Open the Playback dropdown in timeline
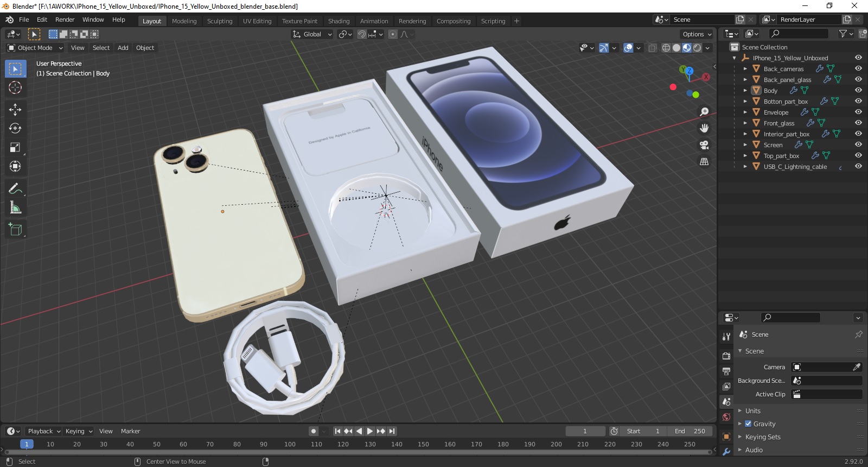This screenshot has width=868, height=467. point(43,431)
